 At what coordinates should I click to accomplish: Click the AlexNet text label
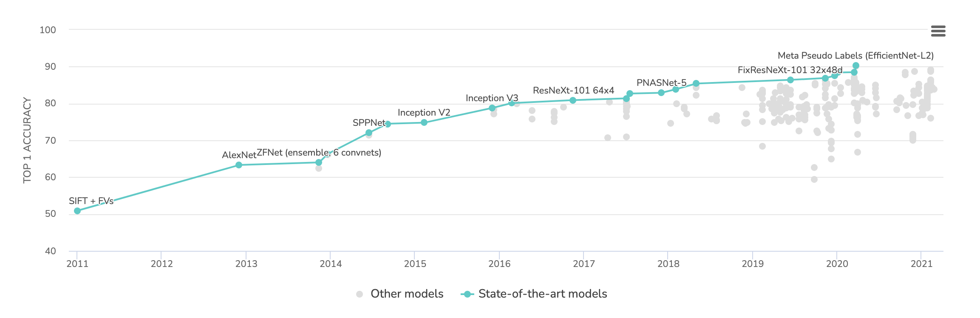pyautogui.click(x=239, y=155)
